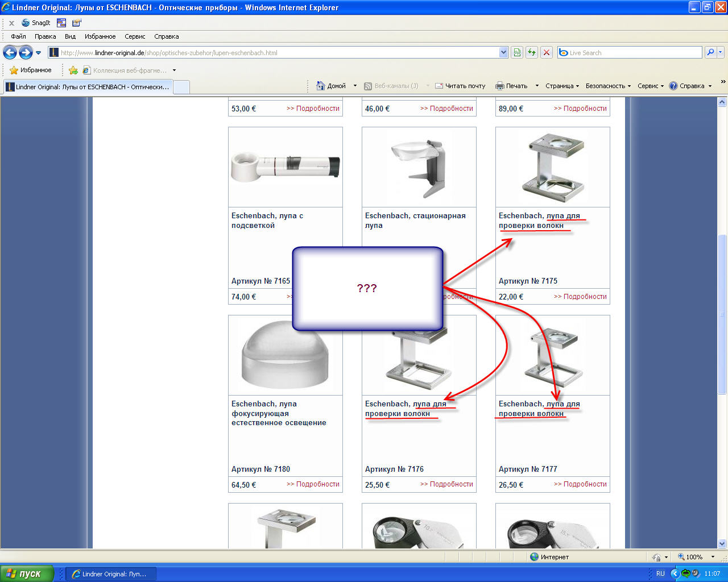This screenshot has width=728, height=582.
Task: Open the Безопасность (Safety) dropdown menu
Action: pos(608,86)
